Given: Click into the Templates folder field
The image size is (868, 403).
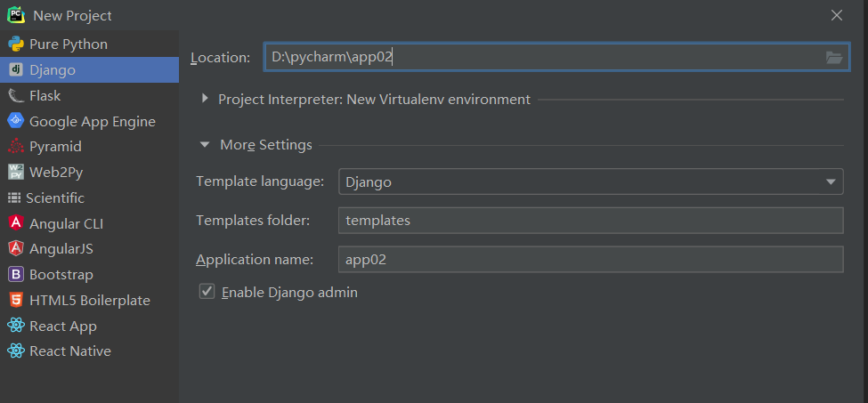Looking at the screenshot, I should click(x=590, y=221).
